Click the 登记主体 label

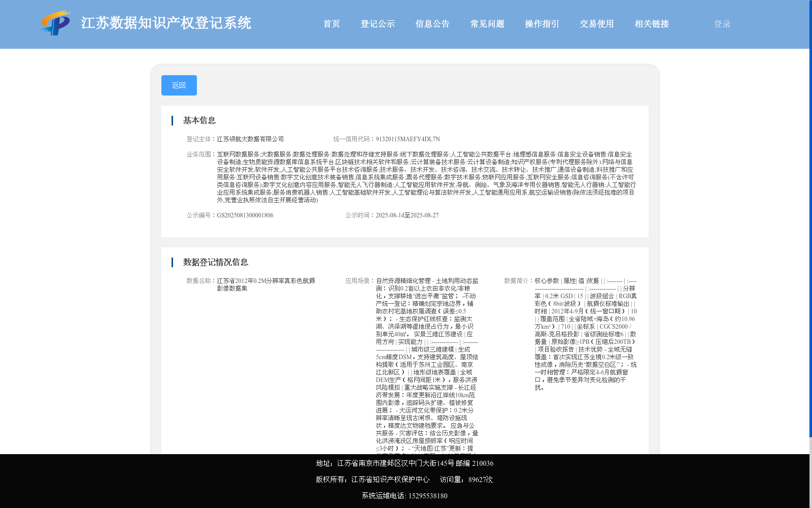(x=201, y=139)
